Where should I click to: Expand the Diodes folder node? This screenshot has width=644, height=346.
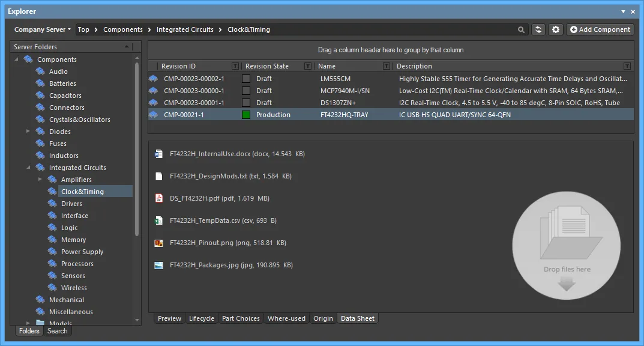(x=28, y=132)
